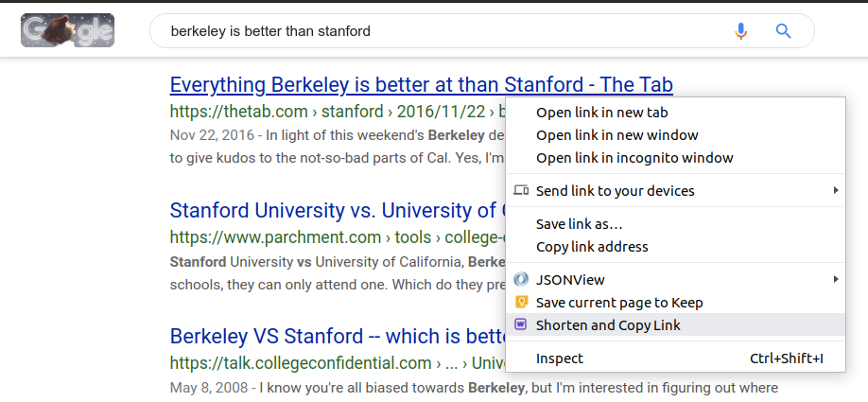Select Copy link address

(592, 247)
